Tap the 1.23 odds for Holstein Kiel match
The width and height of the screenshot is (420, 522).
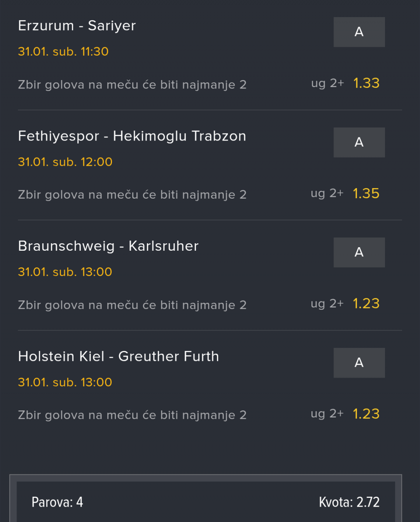366,414
